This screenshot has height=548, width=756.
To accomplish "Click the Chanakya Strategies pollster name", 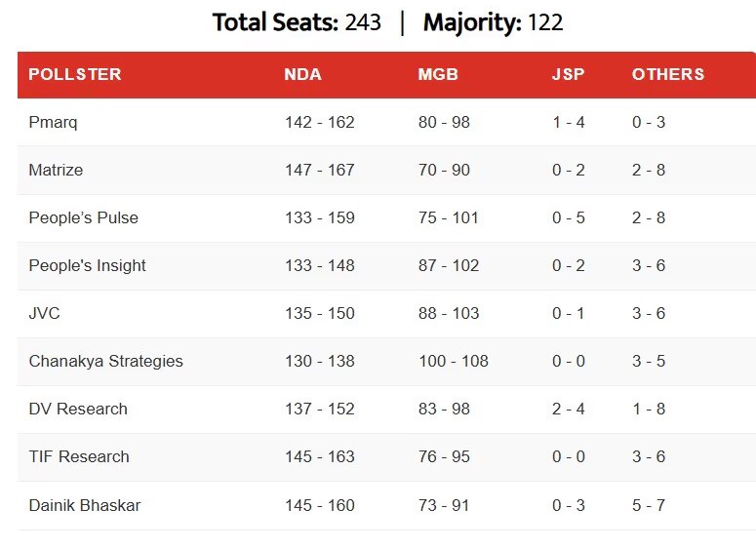I will [x=105, y=361].
